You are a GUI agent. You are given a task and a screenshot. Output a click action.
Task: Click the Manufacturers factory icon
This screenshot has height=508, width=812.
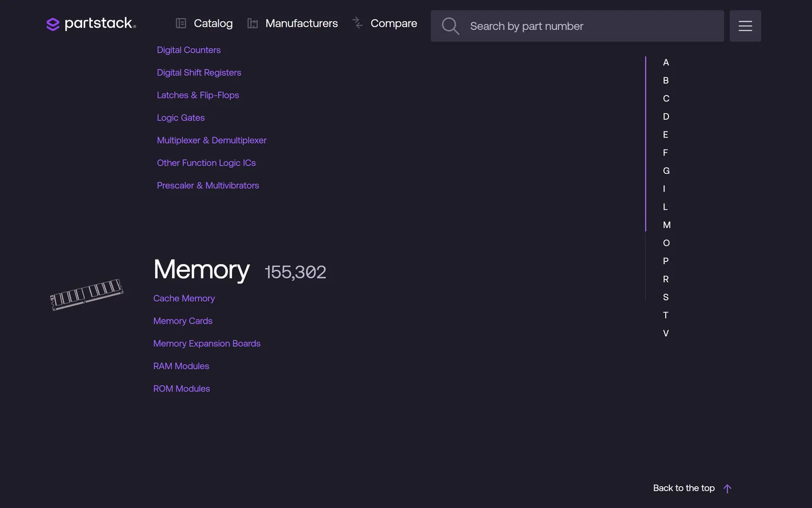[252, 23]
